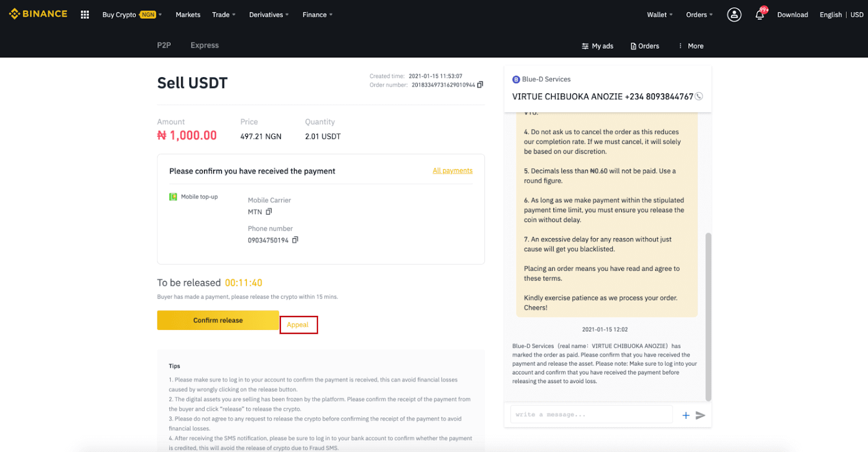Click the created time 2021-01-15 11:53:07

pos(436,76)
